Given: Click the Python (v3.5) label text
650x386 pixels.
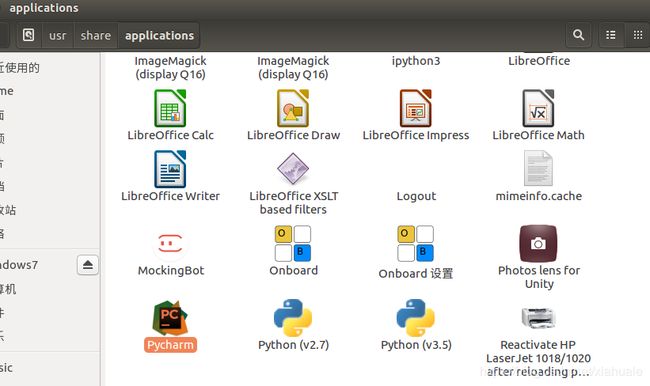Looking at the screenshot, I should (416, 345).
